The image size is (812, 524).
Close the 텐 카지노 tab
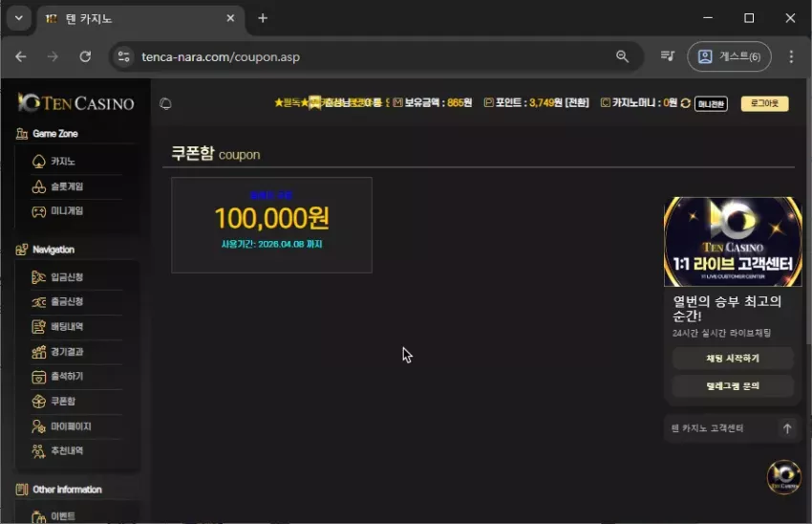[230, 18]
